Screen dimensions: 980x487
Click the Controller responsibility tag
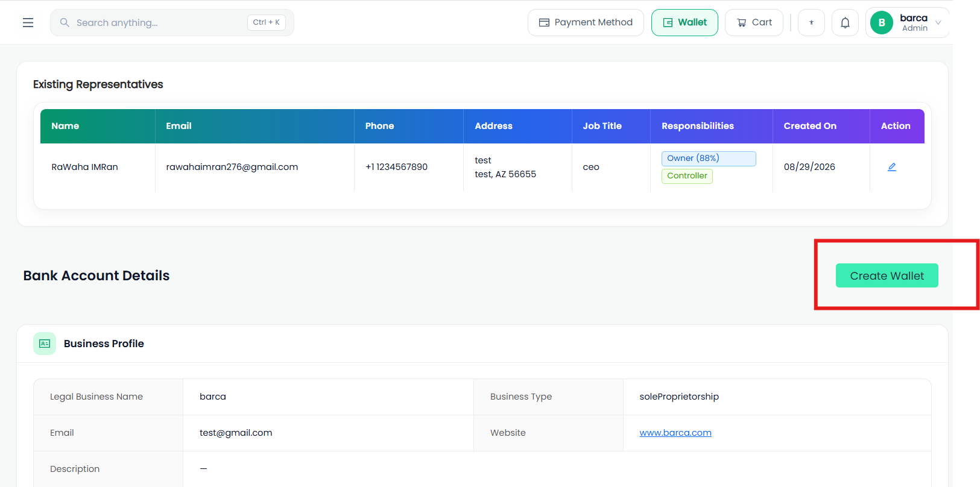coord(687,176)
